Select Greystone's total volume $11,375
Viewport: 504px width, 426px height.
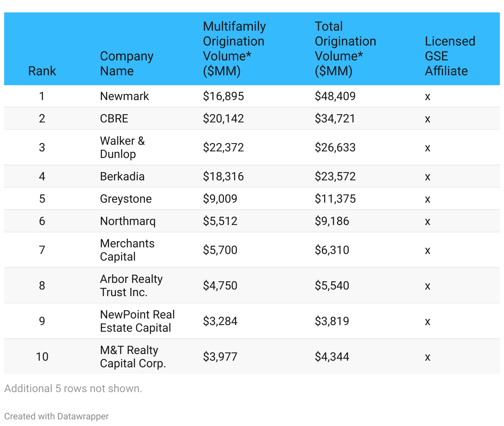335,199
